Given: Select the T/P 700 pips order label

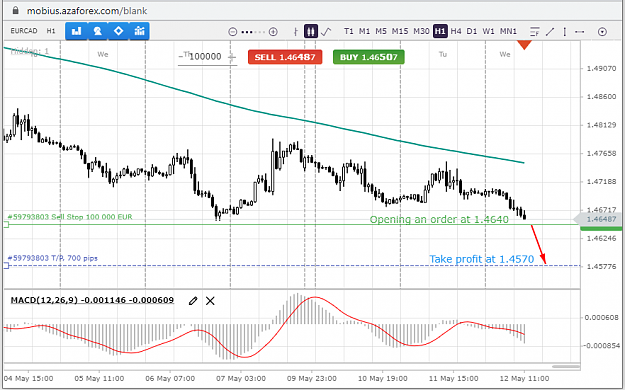Looking at the screenshot, I should 53,258.
